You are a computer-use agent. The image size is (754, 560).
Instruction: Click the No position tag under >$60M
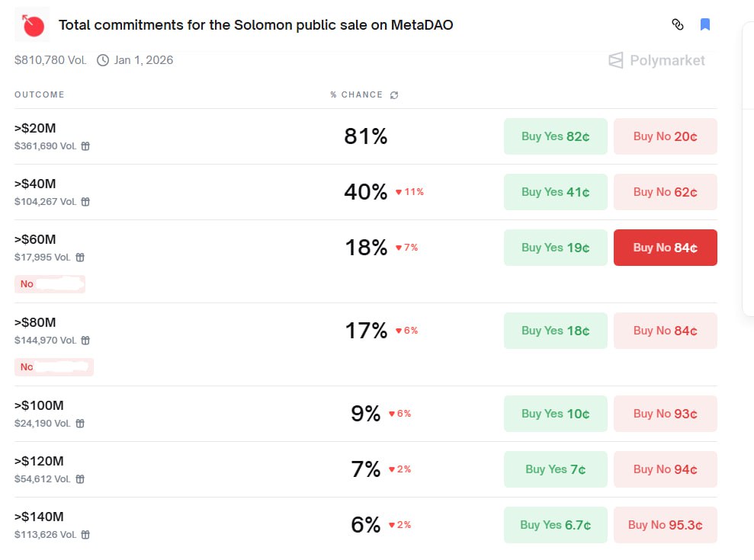(50, 284)
